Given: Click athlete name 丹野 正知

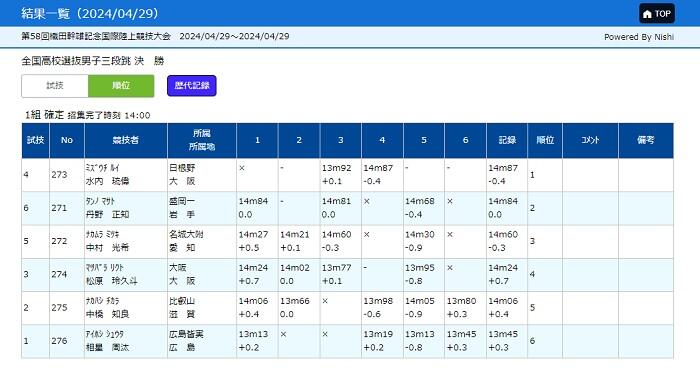Looking at the screenshot, I should coord(108,214).
